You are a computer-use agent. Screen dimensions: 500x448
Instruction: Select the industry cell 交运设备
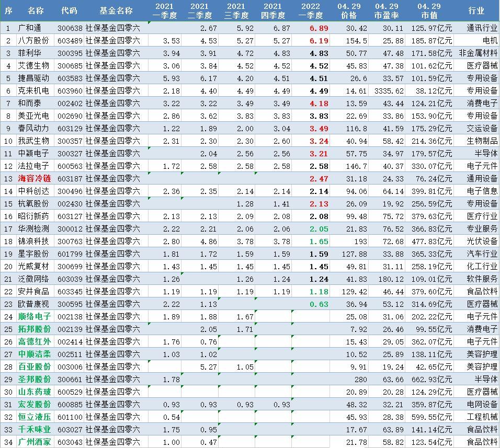click(x=482, y=129)
